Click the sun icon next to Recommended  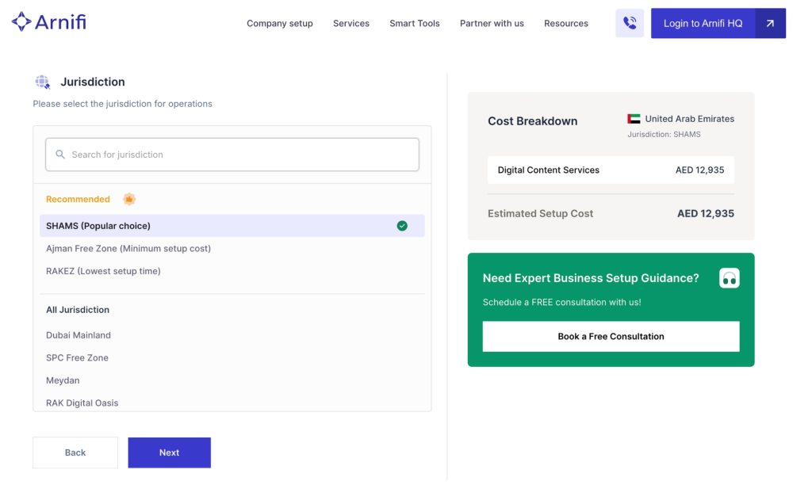click(129, 199)
